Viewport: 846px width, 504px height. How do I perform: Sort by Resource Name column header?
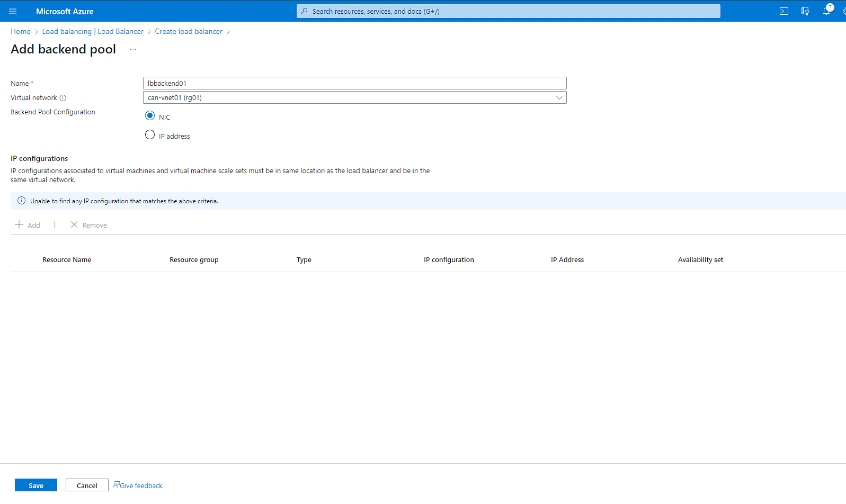click(67, 259)
